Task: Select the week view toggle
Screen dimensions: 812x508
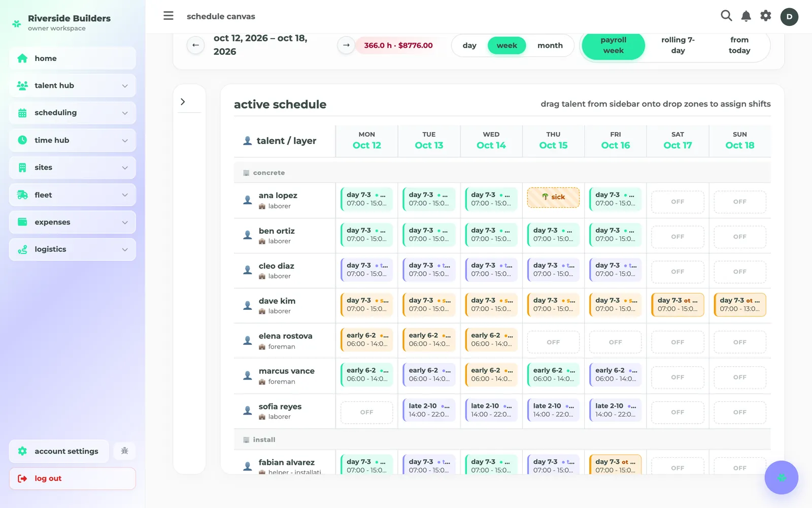Action: click(x=506, y=46)
